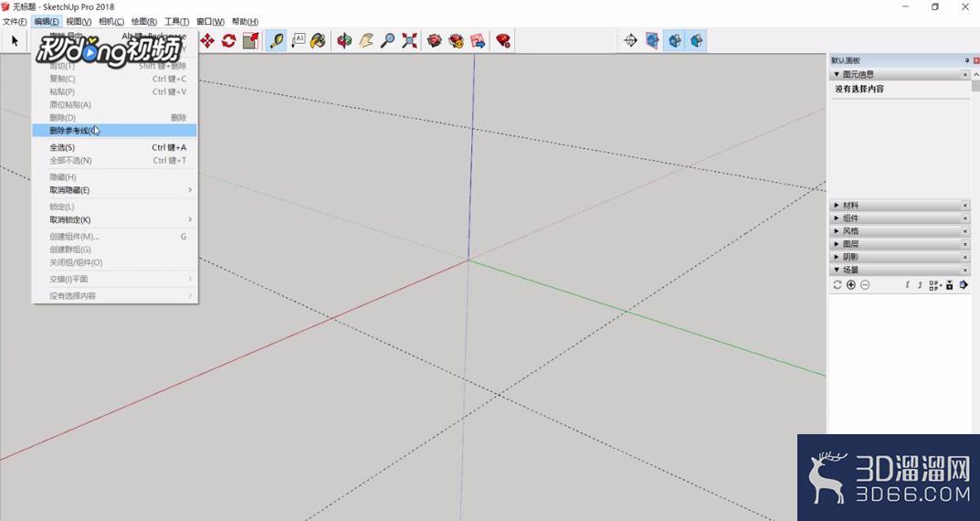Open the 视图(V) menu

(79, 21)
